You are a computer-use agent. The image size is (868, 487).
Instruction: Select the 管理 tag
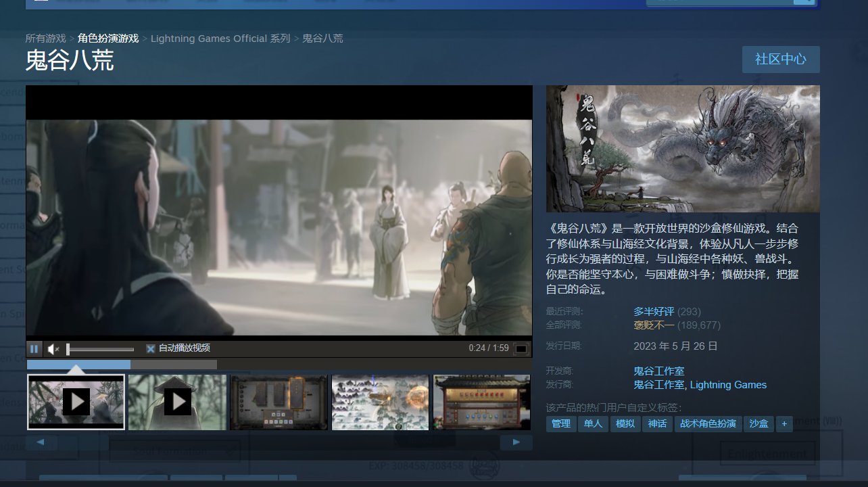(x=561, y=424)
